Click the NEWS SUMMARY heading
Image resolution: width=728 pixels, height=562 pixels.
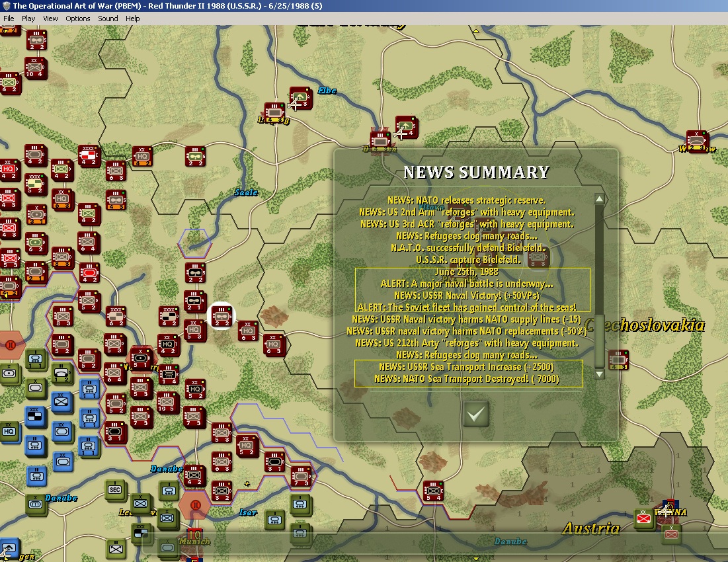[x=476, y=172]
